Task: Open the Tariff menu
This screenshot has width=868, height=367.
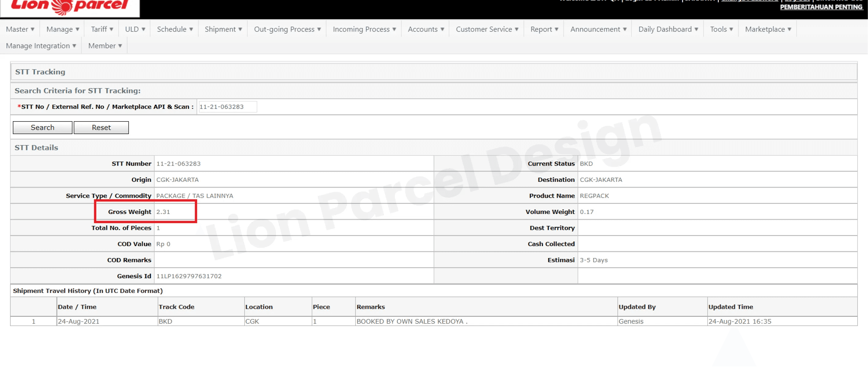Action: 102,29
